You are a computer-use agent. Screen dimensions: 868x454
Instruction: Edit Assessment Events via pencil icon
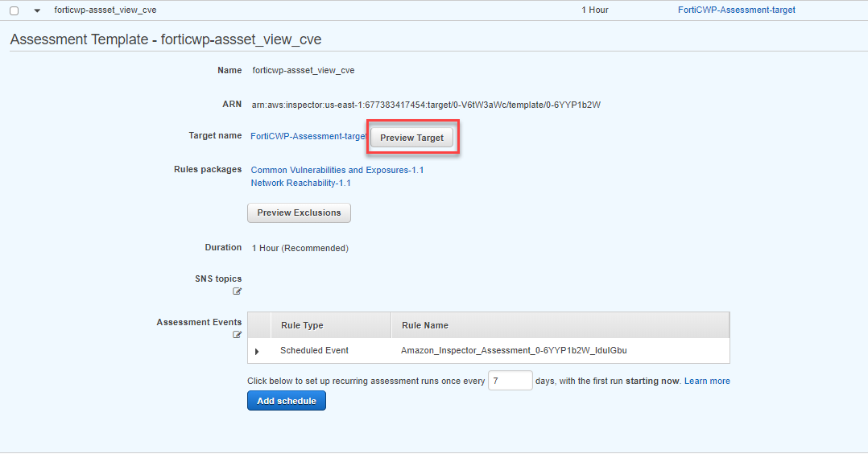coord(237,334)
